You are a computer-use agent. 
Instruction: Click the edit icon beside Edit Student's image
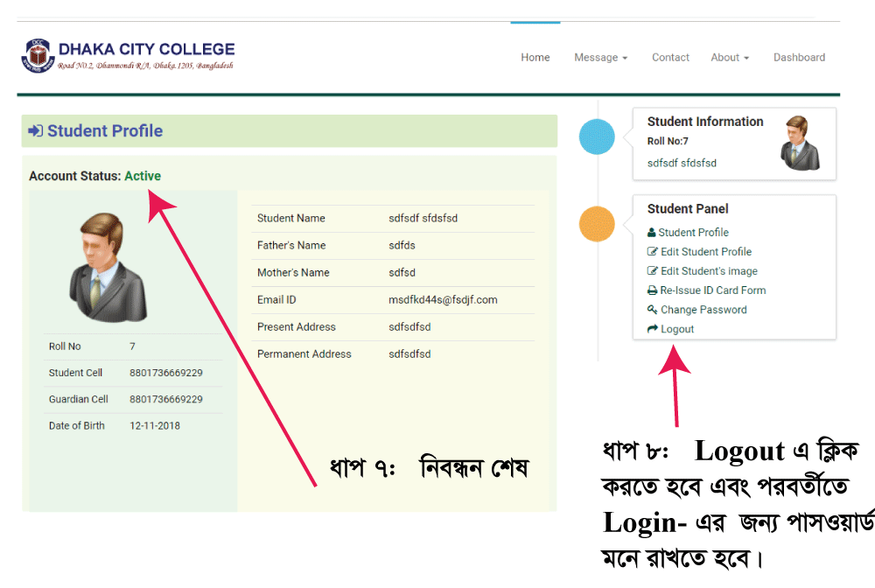pos(652,271)
